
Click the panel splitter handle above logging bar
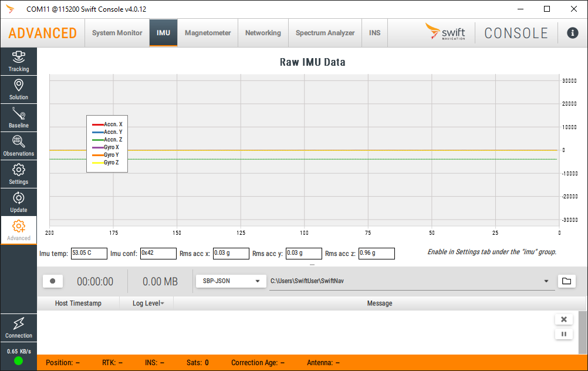point(312,265)
